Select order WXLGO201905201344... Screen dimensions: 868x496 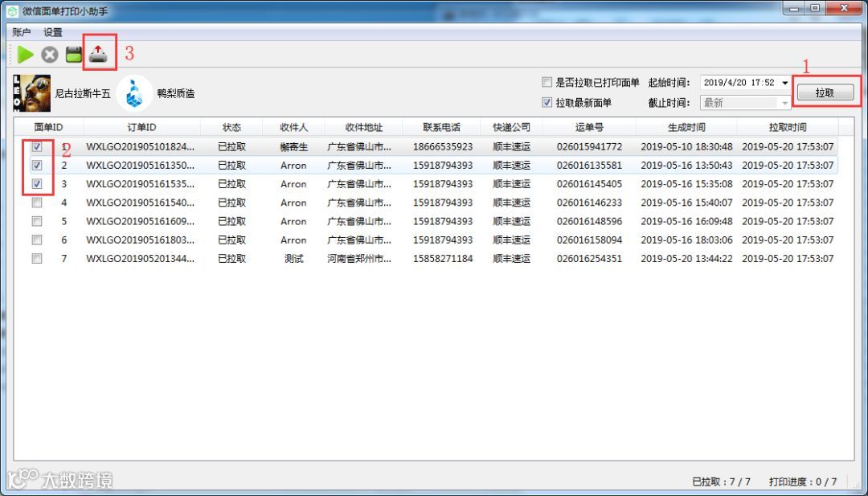click(141, 259)
